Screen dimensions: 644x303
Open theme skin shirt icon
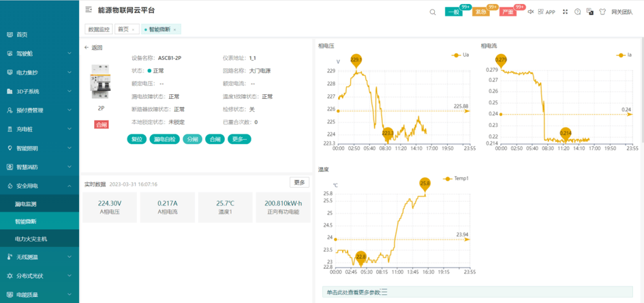click(x=602, y=12)
